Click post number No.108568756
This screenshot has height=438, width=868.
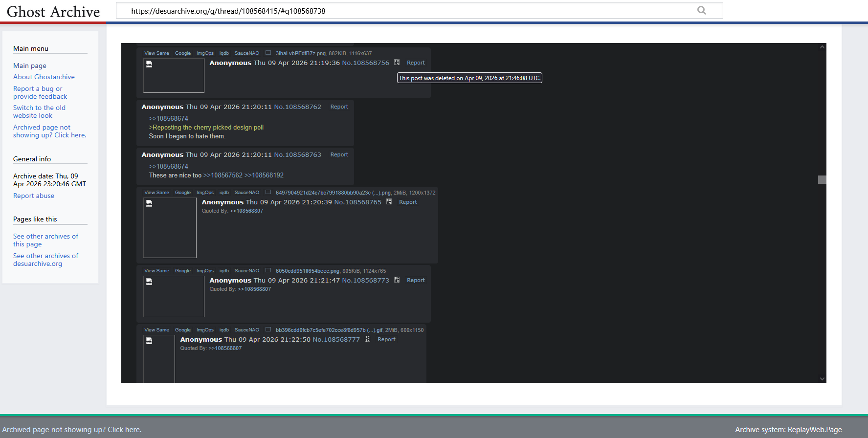(x=366, y=63)
